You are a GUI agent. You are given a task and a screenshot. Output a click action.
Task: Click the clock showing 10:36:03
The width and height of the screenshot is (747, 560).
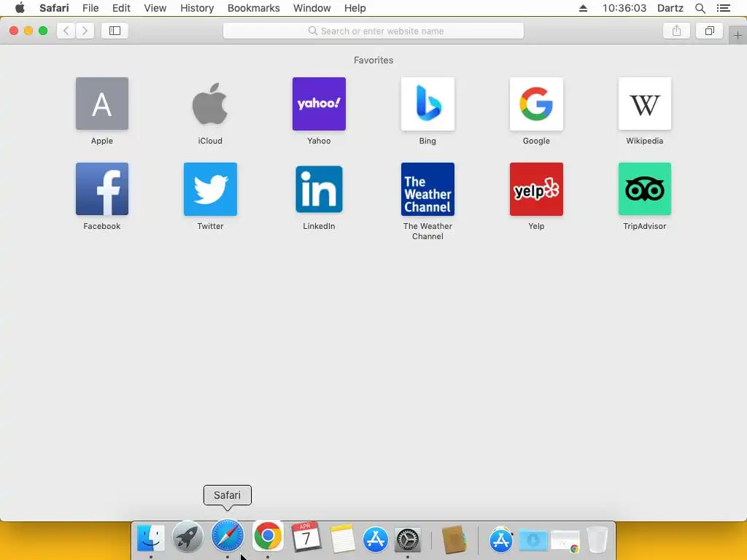(x=624, y=8)
